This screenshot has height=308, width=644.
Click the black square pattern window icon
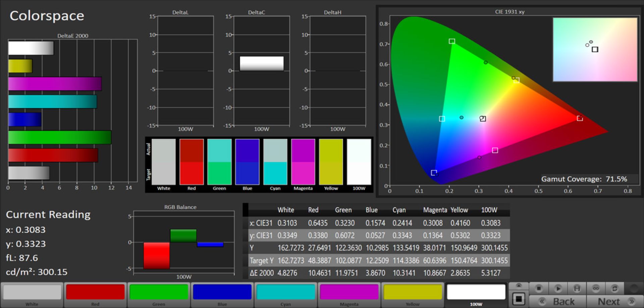point(519,299)
